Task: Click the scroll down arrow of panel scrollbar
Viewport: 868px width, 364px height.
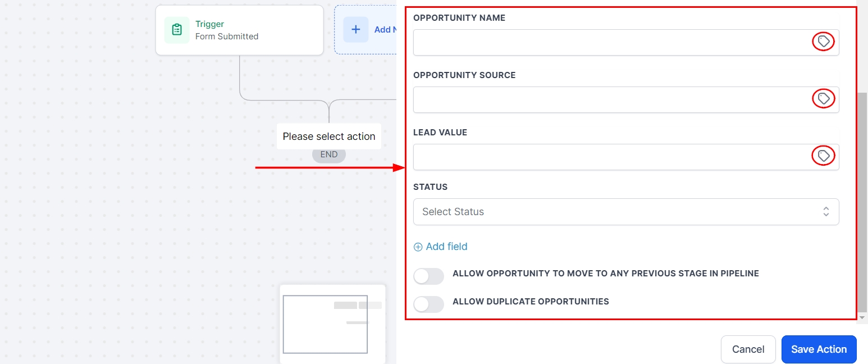Action: click(862, 318)
